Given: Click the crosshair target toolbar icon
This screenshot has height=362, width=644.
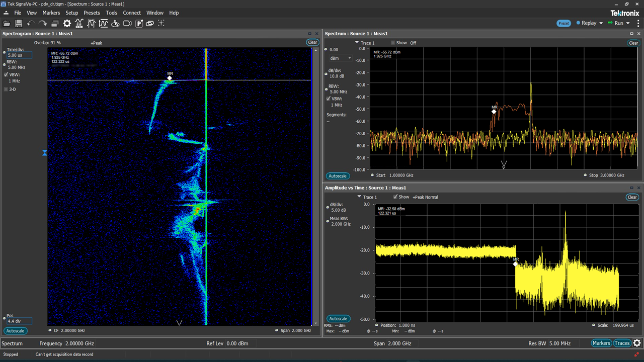Looking at the screenshot, I should 161,23.
